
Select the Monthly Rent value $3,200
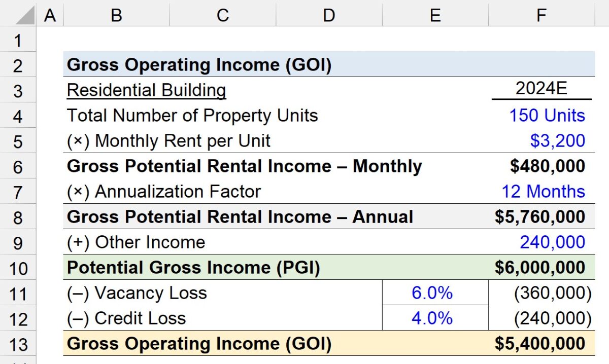[x=540, y=141]
